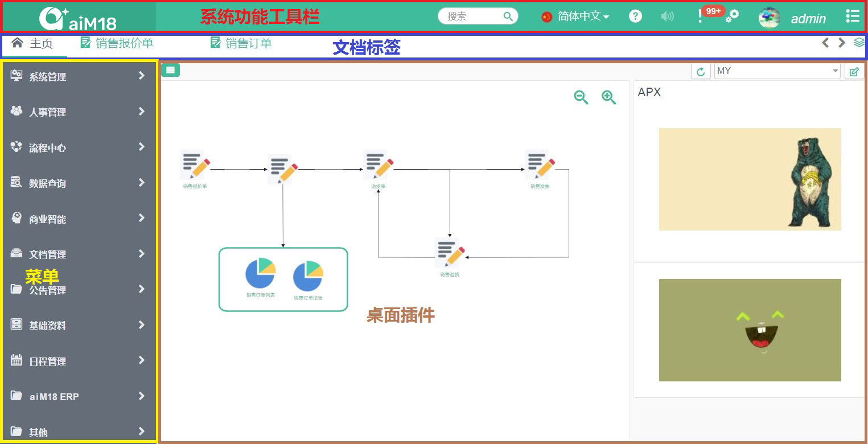
Task: Click the laughing face image
Action: coord(750,330)
